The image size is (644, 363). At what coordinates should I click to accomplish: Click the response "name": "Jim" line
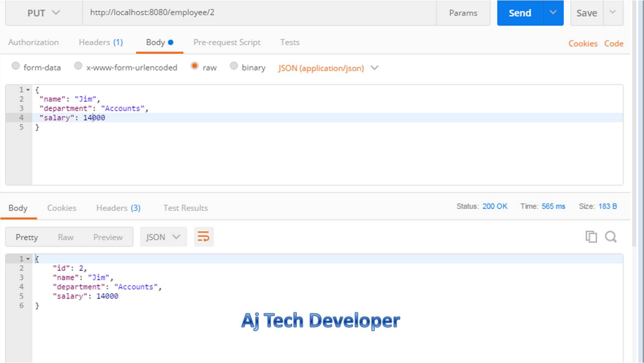(x=83, y=278)
